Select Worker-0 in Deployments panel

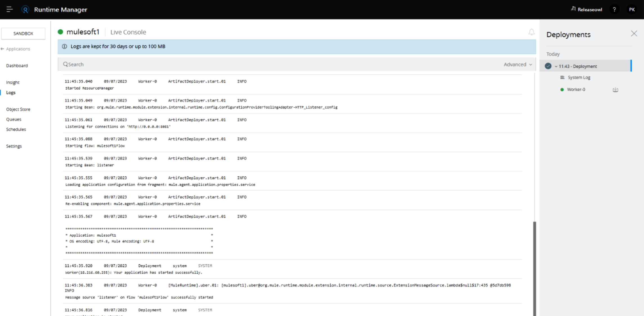click(x=576, y=89)
